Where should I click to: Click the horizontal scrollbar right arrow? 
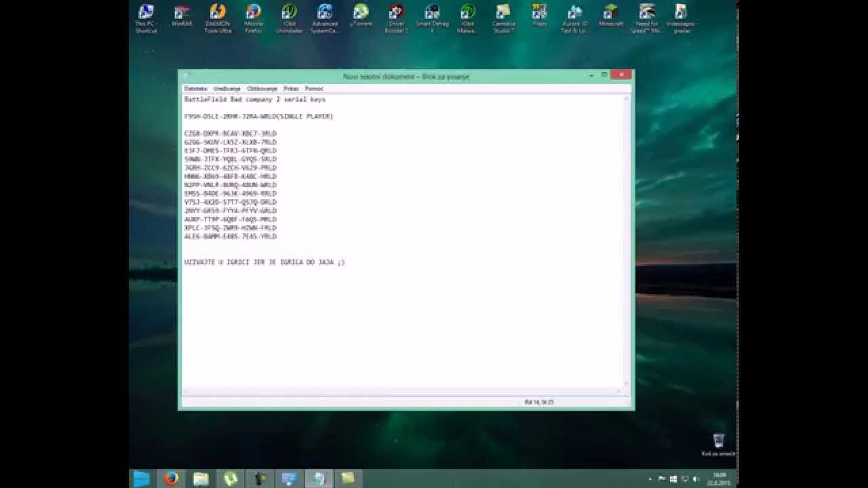618,391
